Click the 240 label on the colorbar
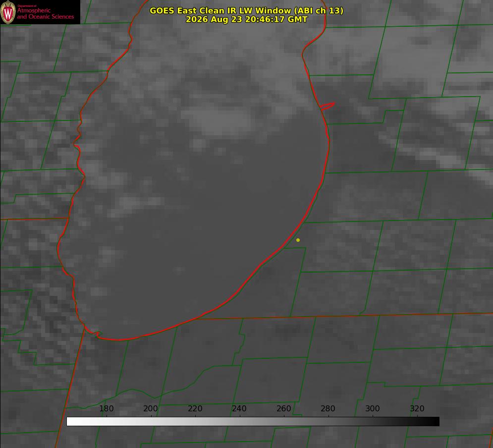 point(239,408)
